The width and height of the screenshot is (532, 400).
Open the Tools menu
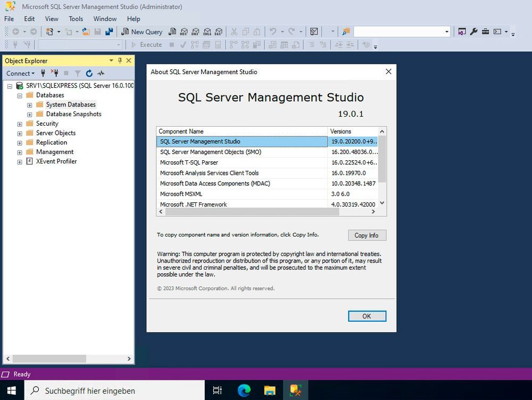(76, 18)
